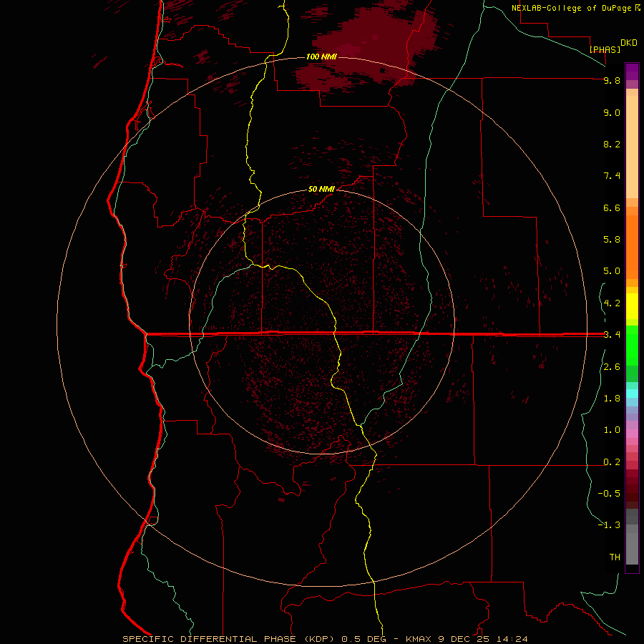Click the 8.2 scale value
Viewport: 644px width, 644px height.
tap(612, 144)
